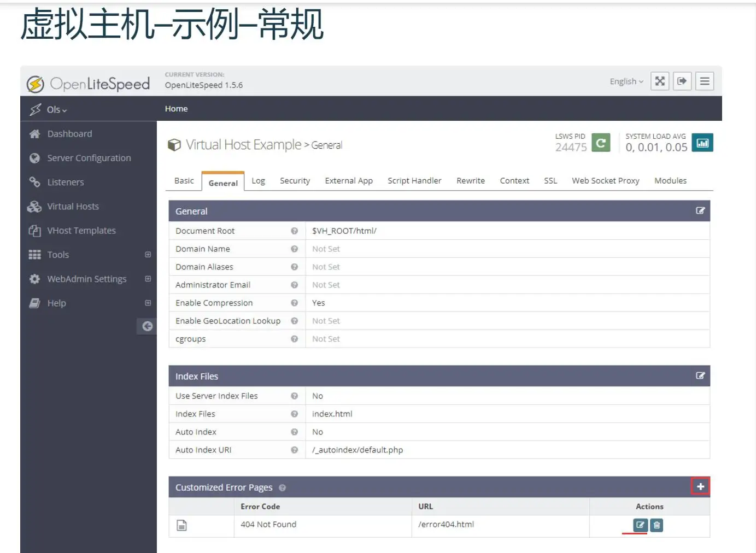Image resolution: width=756 pixels, height=553 pixels.
Task: Add a new customized error page
Action: click(x=700, y=486)
